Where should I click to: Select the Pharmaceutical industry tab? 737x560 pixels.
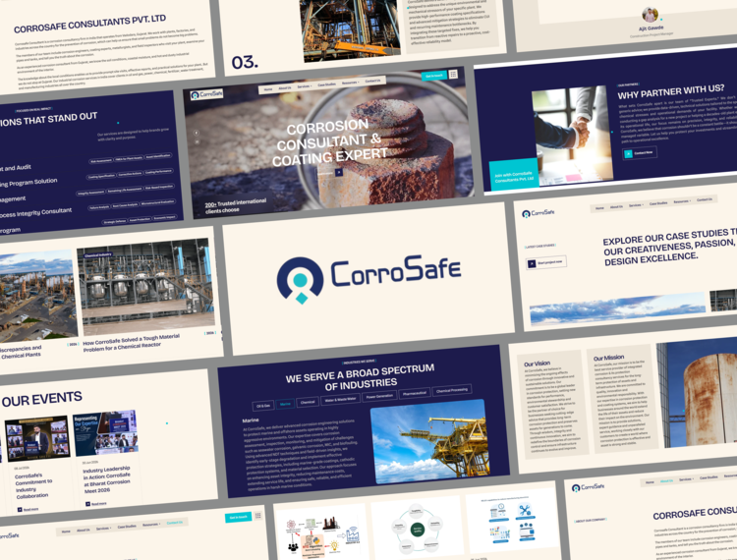tap(414, 393)
